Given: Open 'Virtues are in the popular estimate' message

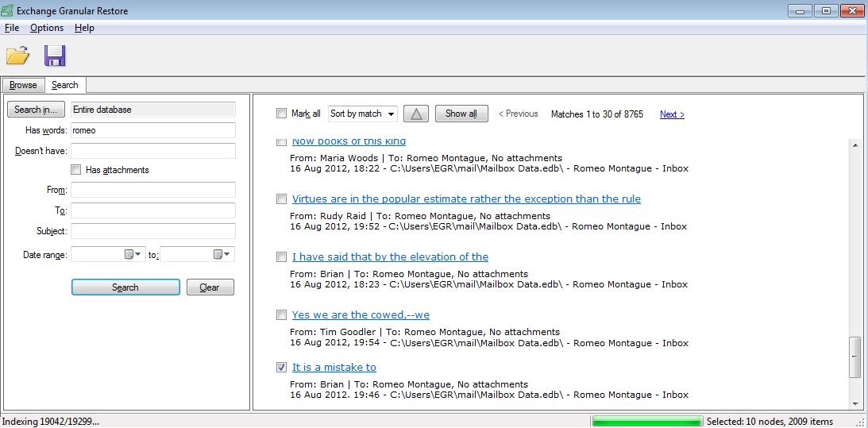Looking at the screenshot, I should (466, 199).
